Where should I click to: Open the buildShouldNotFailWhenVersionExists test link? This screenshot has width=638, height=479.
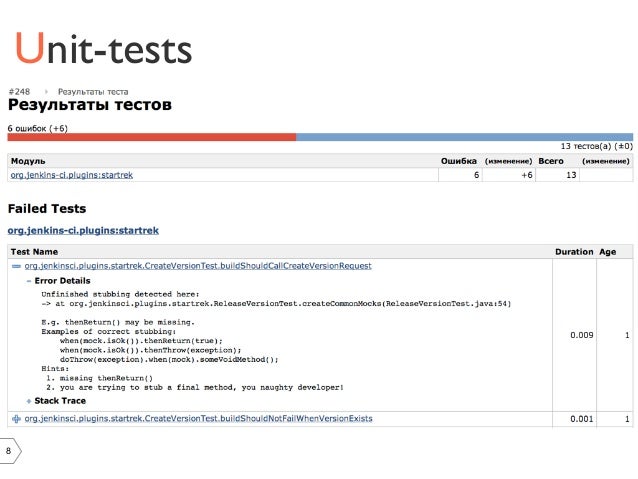tap(198, 418)
